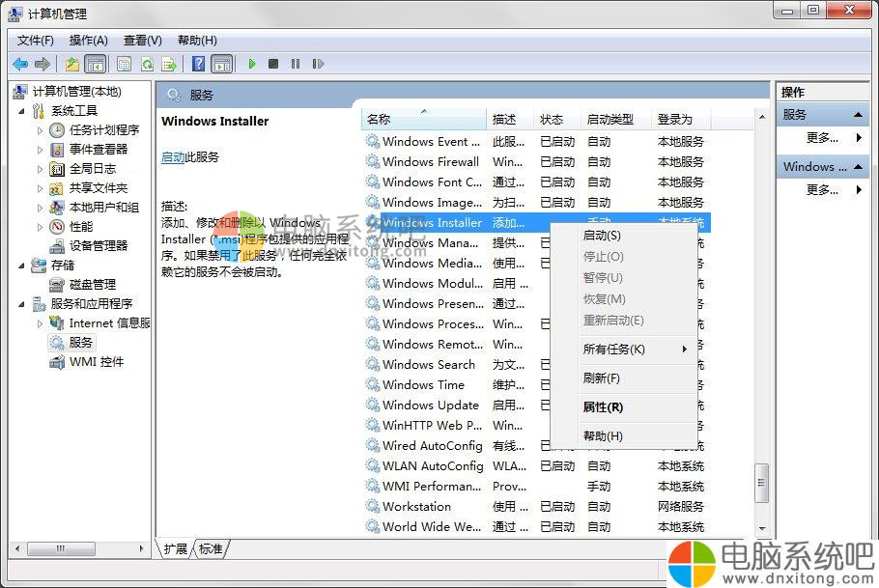Click the Up one level folder icon

(x=72, y=64)
